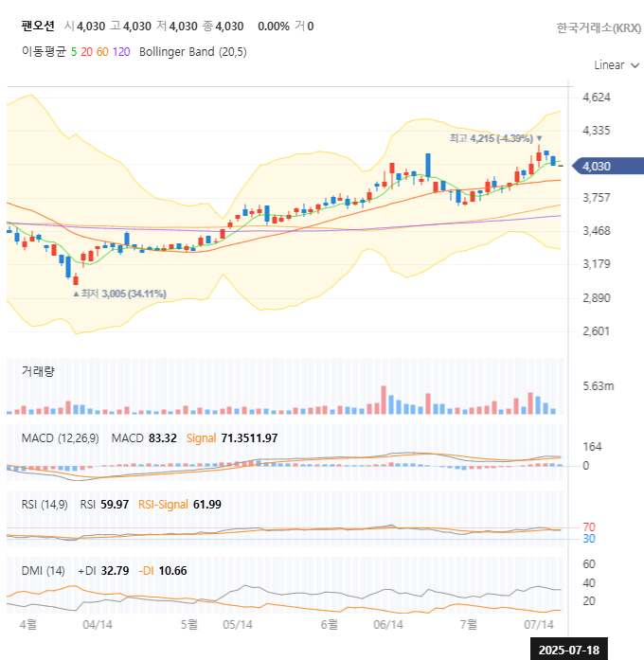Click the 5월 month axis label
This screenshot has height=660, width=644.
point(189,624)
